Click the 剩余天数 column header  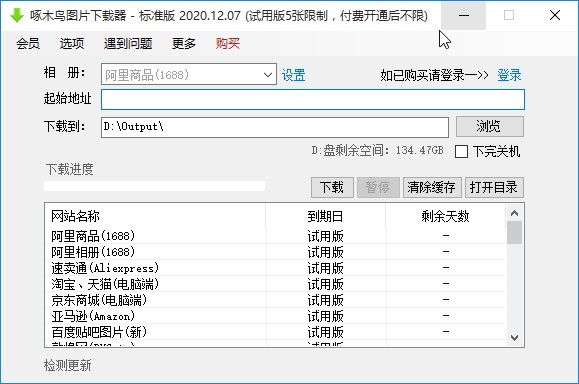(x=445, y=216)
